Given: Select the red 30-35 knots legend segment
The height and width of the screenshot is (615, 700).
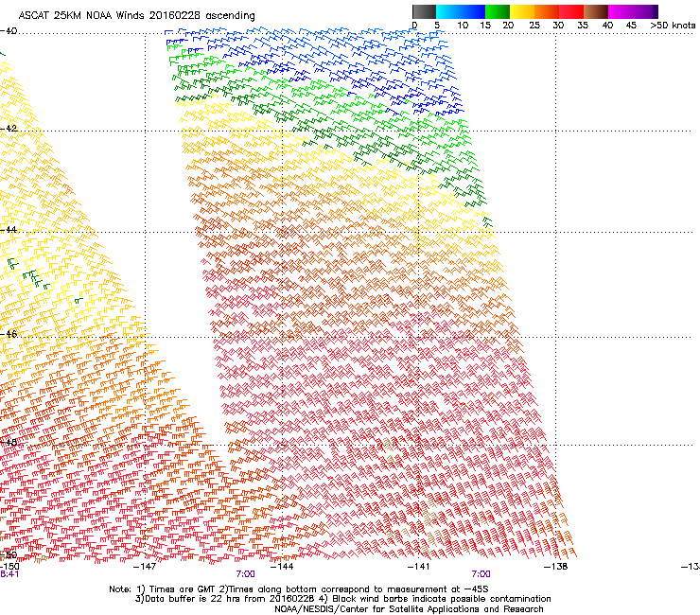Looking at the screenshot, I should (x=571, y=11).
